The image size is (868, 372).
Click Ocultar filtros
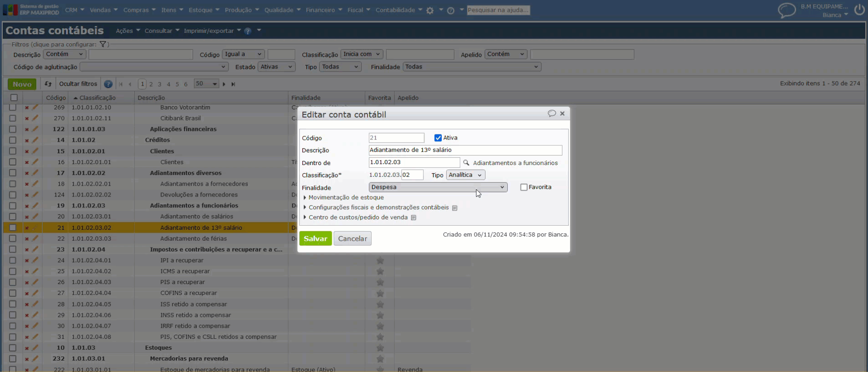78,84
